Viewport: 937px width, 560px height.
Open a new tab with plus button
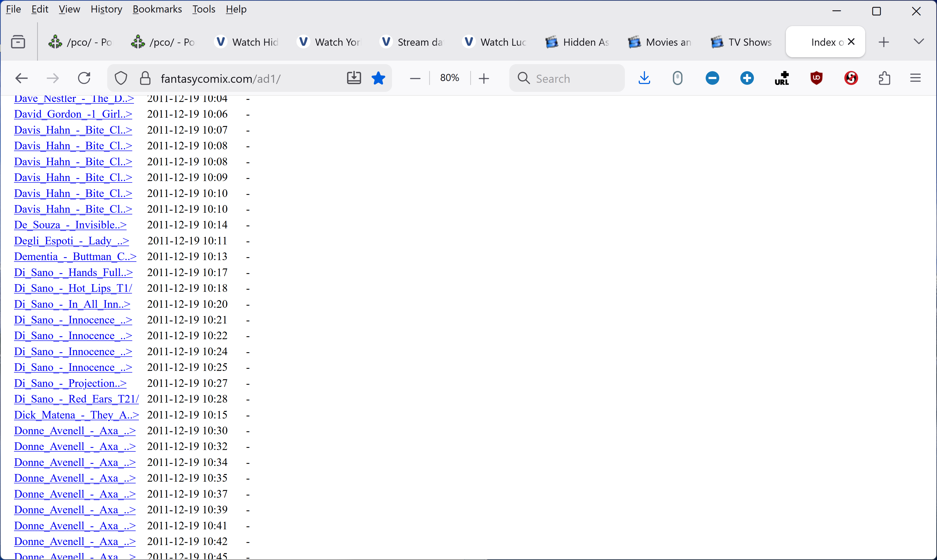coord(884,42)
